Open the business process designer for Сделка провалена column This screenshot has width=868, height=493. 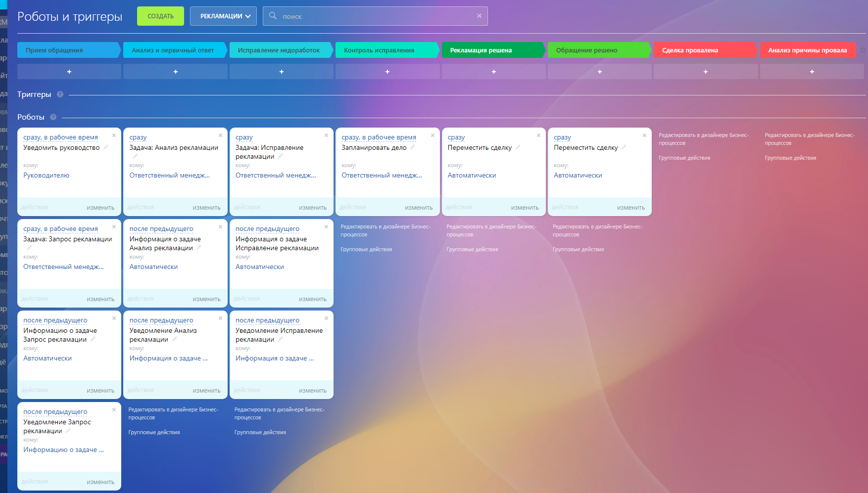tap(704, 139)
